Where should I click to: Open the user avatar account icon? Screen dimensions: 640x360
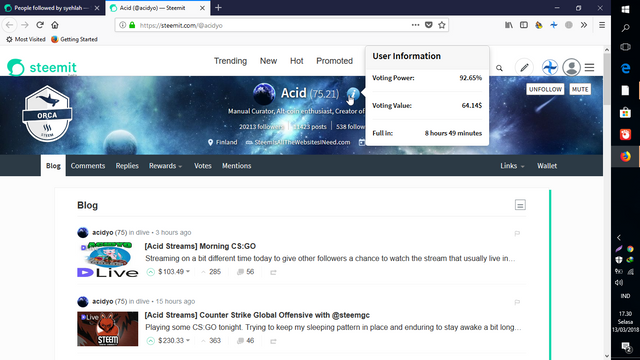[571, 67]
